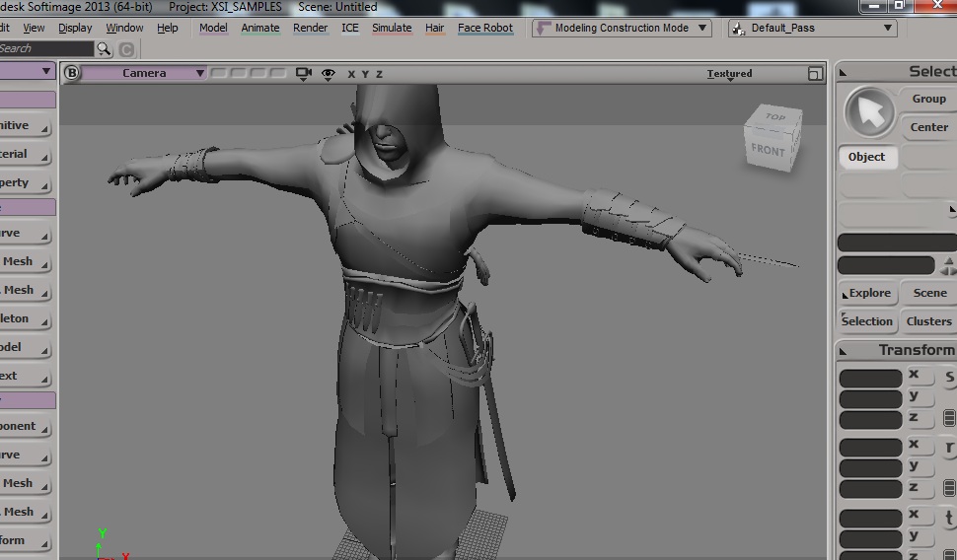Open the Help menu

pyautogui.click(x=168, y=28)
